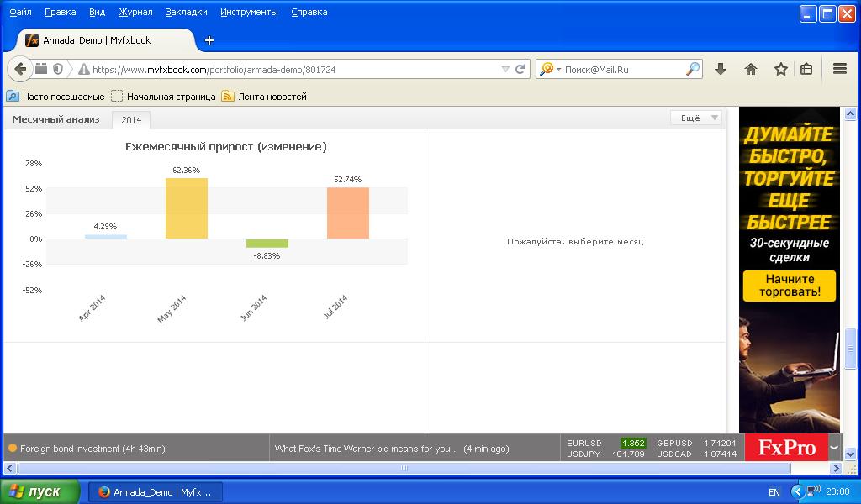Screen dimensions: 861x504
Task: Click the May 2014 yellow bar
Action: [x=187, y=208]
